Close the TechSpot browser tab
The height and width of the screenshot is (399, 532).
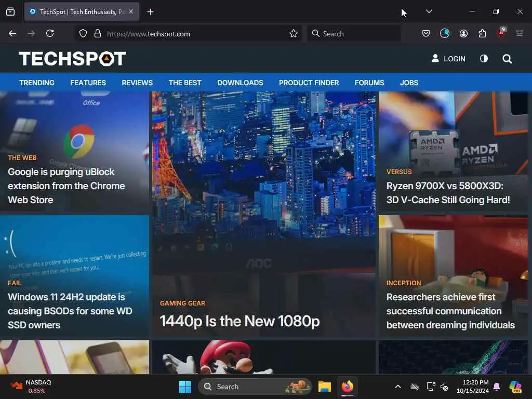pos(131,12)
